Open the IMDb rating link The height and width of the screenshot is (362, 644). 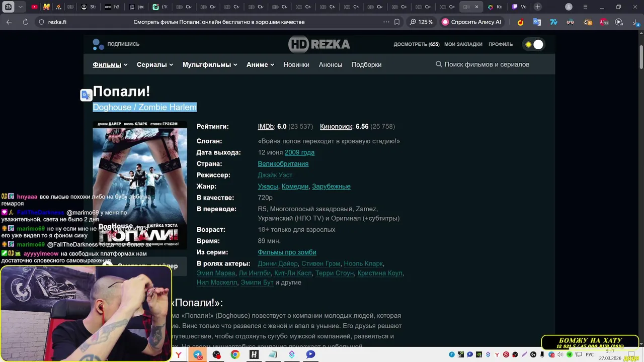[266, 127]
